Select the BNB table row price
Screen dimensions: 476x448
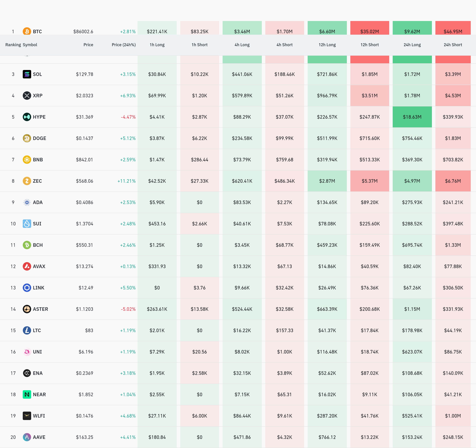pos(84,160)
